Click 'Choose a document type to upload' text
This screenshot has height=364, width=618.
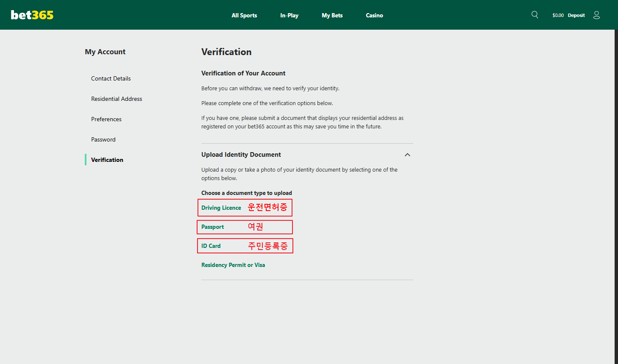tap(246, 193)
